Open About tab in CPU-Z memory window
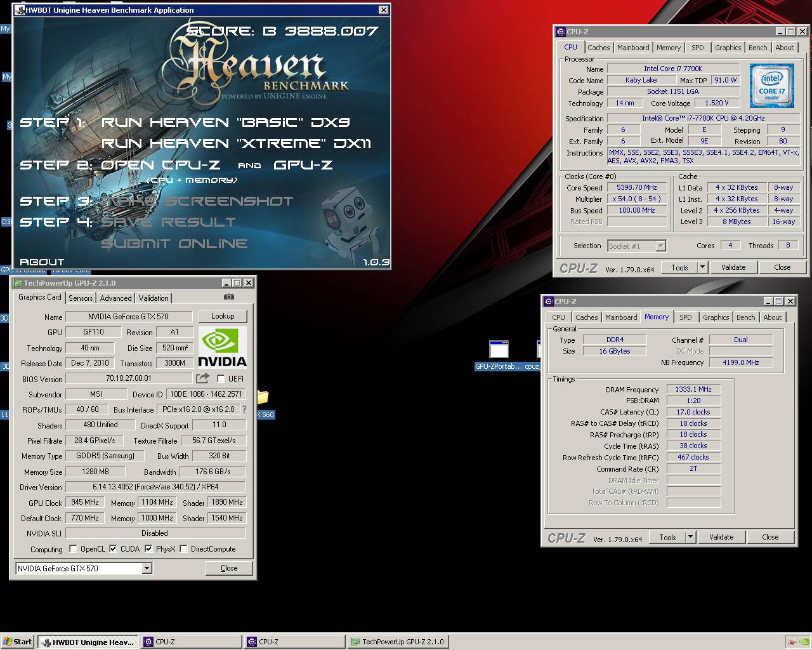This screenshot has height=650, width=812. (773, 317)
